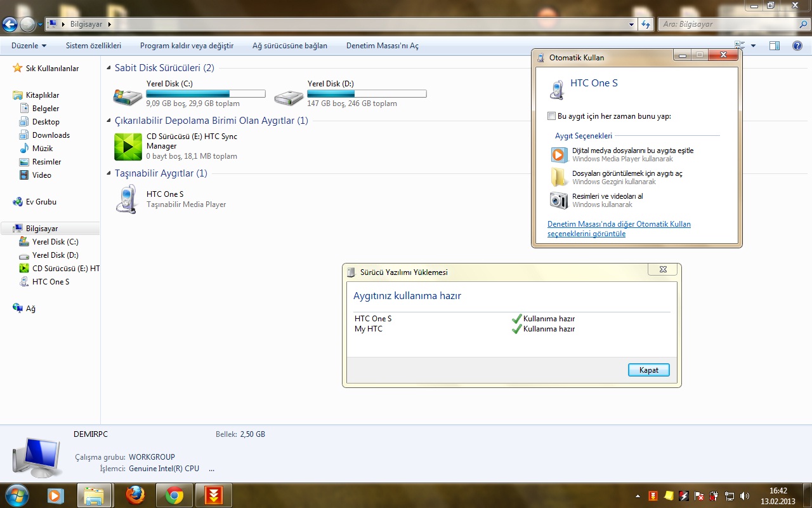Open the Windows Start orb

click(x=16, y=495)
